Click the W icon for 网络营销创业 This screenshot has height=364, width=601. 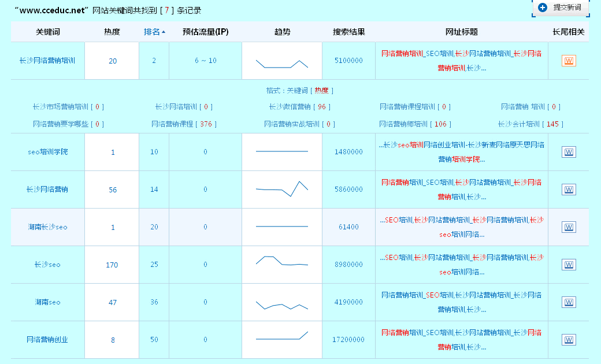[x=569, y=339]
